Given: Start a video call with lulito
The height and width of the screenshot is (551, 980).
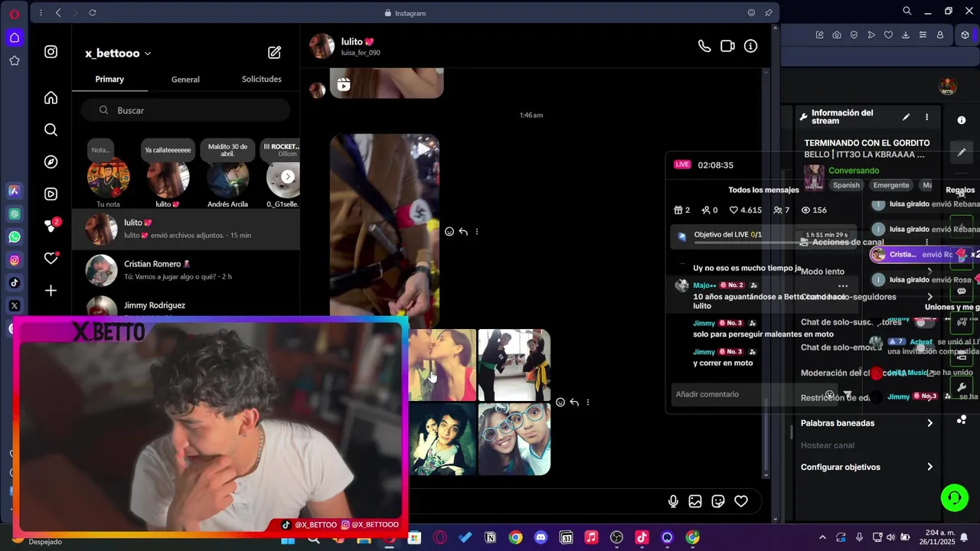Looking at the screenshot, I should (x=727, y=46).
